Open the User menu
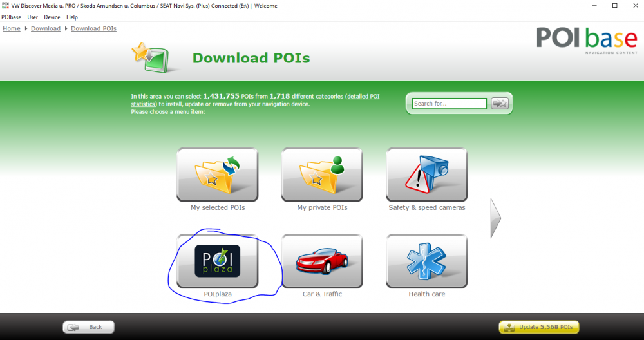Viewport: 644px width, 340px height. coord(32,17)
